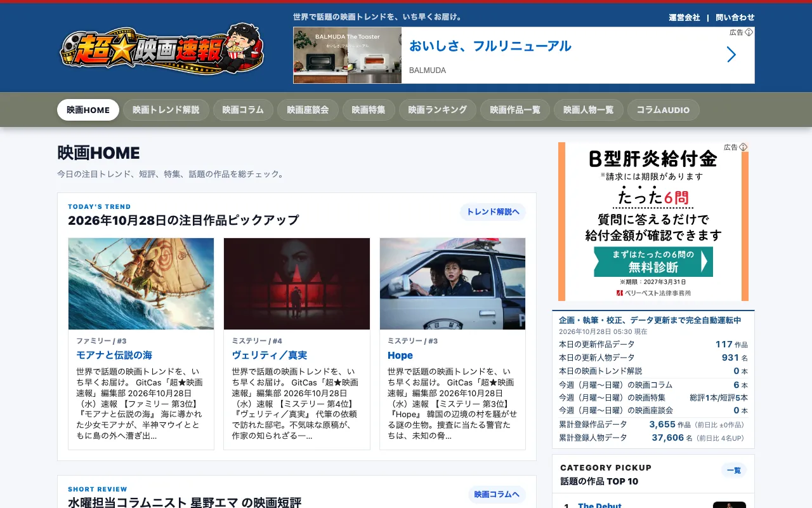Image resolution: width=812 pixels, height=508 pixels.
Task: Click the ファミリー / #3 category label
Action: (x=101, y=341)
